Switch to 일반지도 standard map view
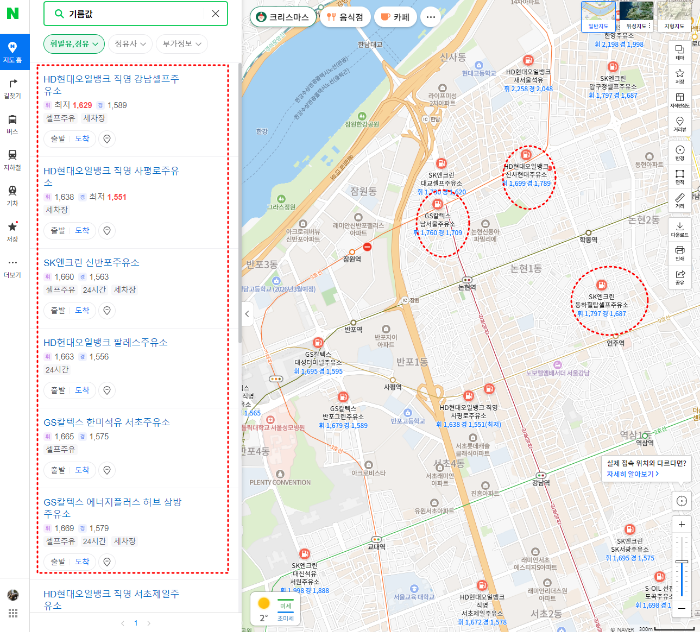The width and height of the screenshot is (700, 632). click(598, 17)
